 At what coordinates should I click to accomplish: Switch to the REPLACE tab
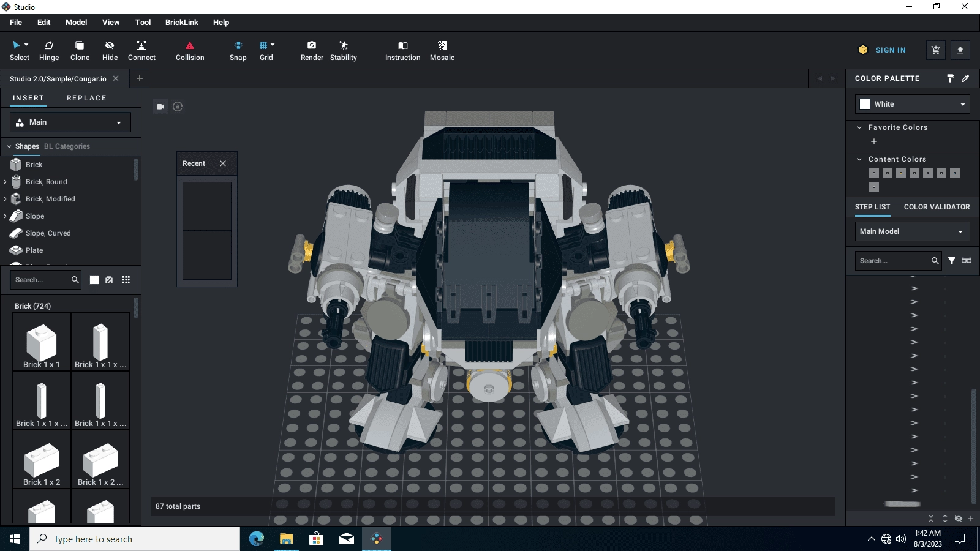pyautogui.click(x=86, y=98)
